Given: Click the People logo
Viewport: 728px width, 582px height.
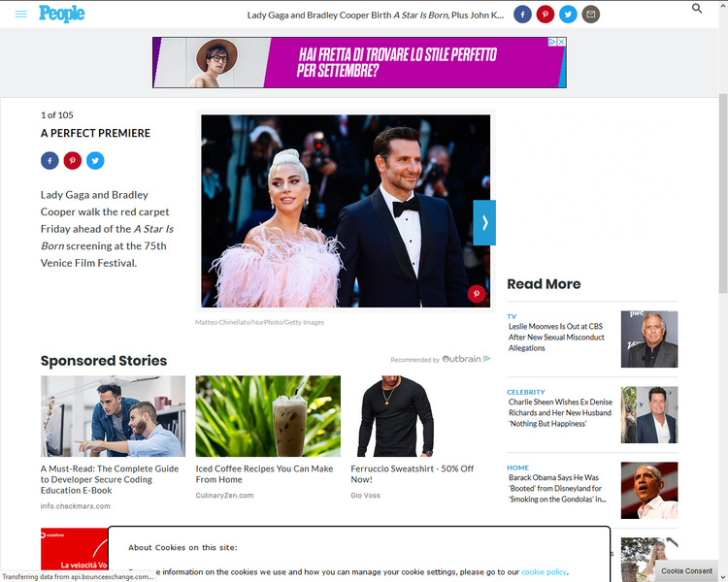Looking at the screenshot, I should point(61,14).
